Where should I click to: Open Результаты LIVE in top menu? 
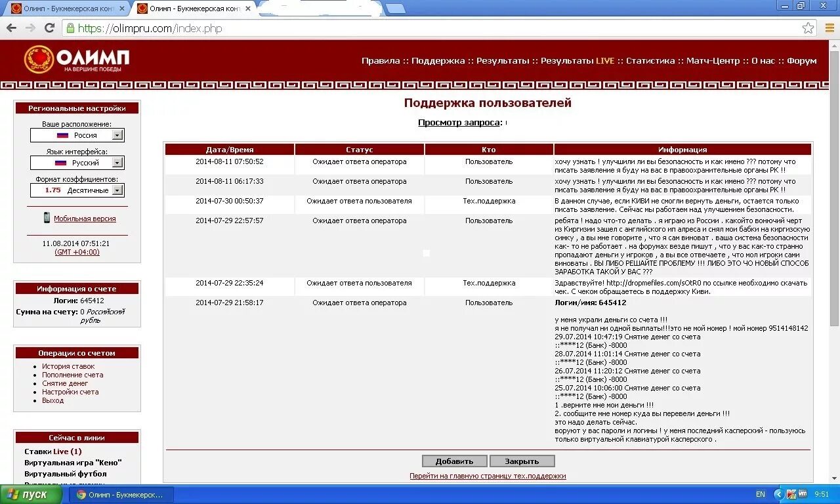(x=577, y=60)
